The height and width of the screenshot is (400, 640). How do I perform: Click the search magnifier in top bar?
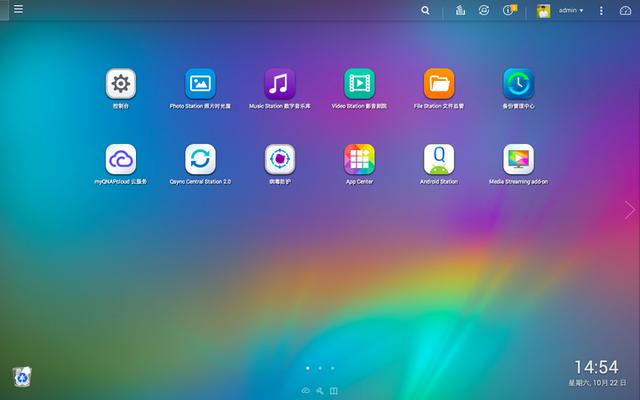(x=426, y=10)
